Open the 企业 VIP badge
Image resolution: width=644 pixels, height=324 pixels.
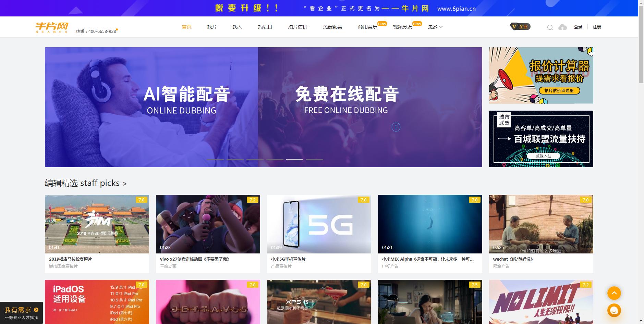coord(520,27)
